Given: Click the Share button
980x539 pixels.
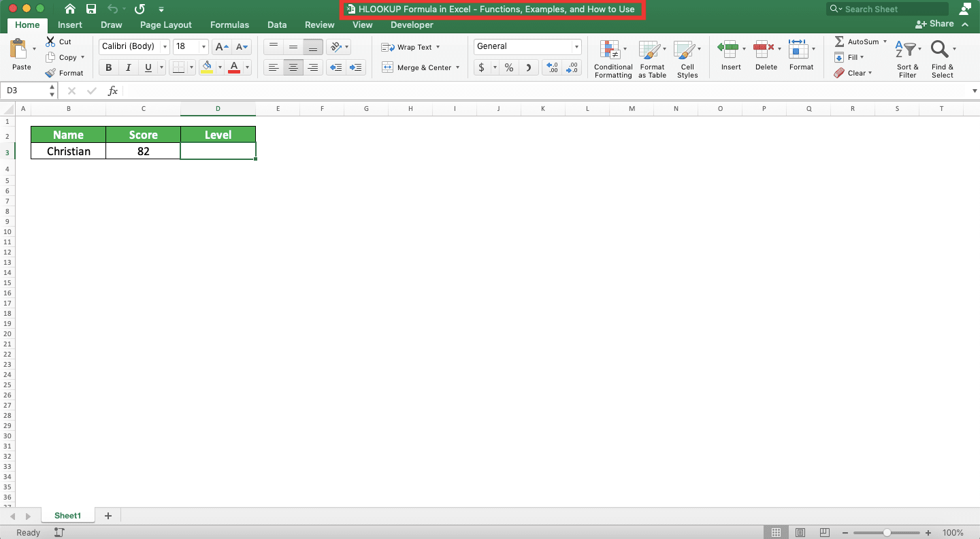Looking at the screenshot, I should 935,24.
